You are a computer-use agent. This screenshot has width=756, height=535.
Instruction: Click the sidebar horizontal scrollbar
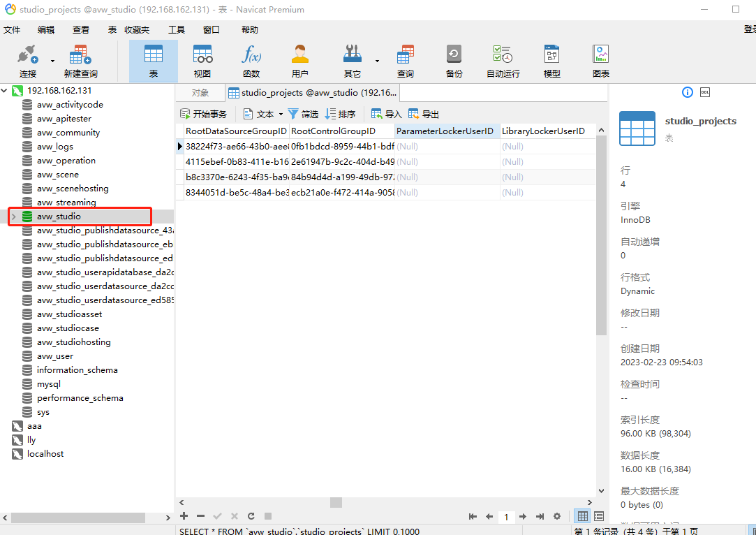click(78, 518)
